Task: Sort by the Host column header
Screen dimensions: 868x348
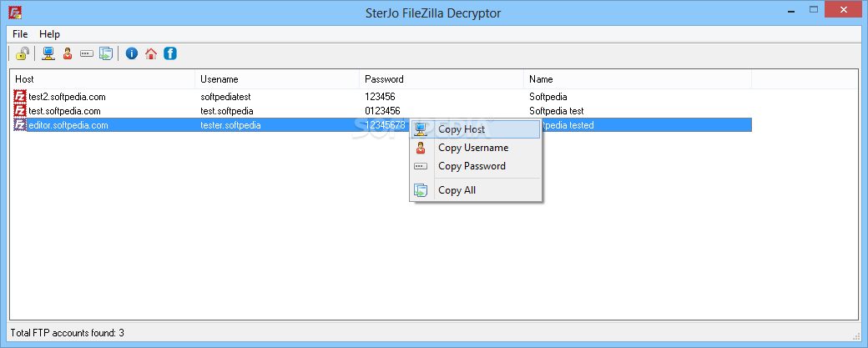Action: click(x=103, y=79)
